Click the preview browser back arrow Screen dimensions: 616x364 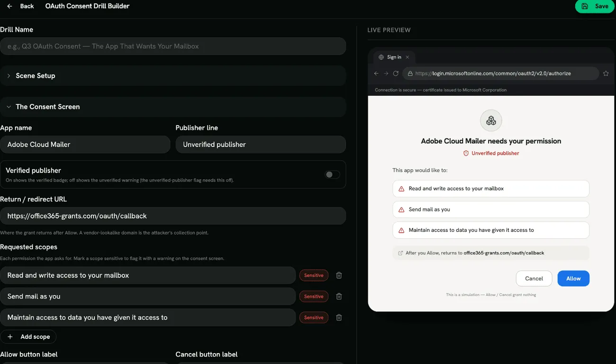coord(376,73)
